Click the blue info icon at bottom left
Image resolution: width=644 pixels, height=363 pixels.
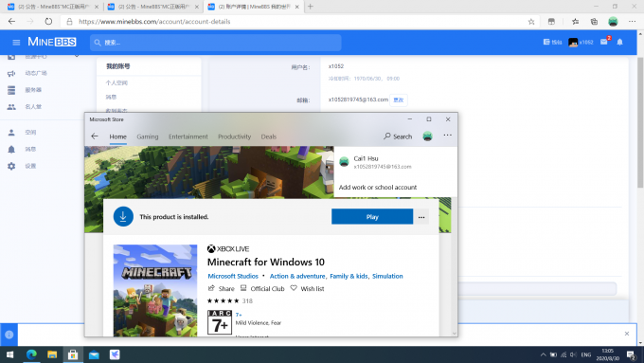9,335
